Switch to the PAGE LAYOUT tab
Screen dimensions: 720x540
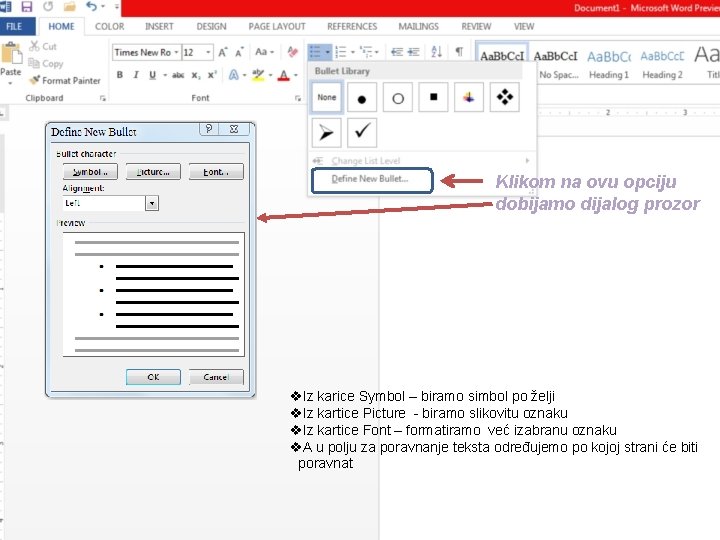tap(277, 27)
